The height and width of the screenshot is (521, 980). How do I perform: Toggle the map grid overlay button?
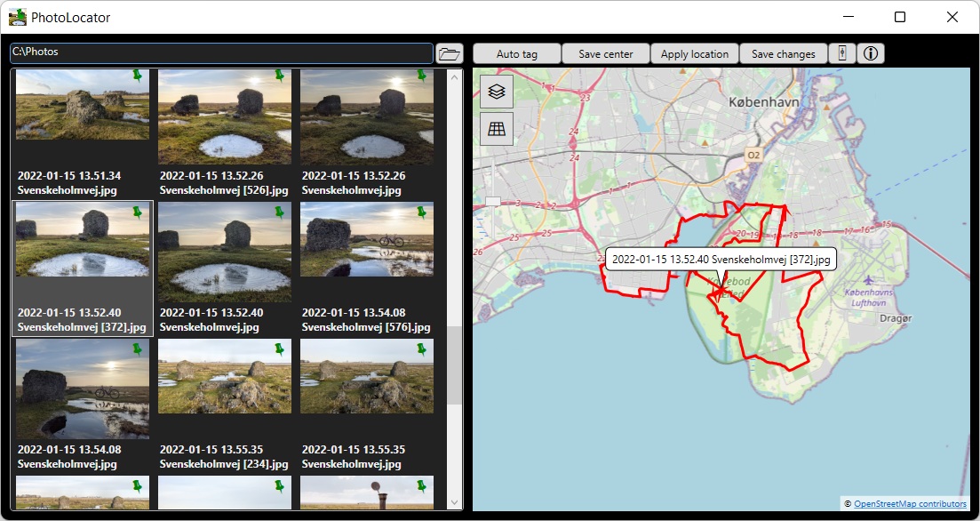point(497,129)
